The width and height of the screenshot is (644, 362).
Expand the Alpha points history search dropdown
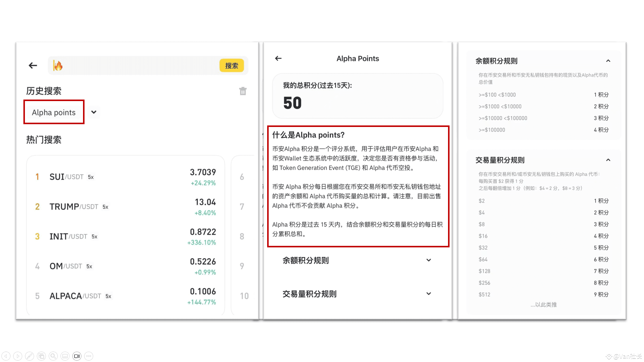93,112
